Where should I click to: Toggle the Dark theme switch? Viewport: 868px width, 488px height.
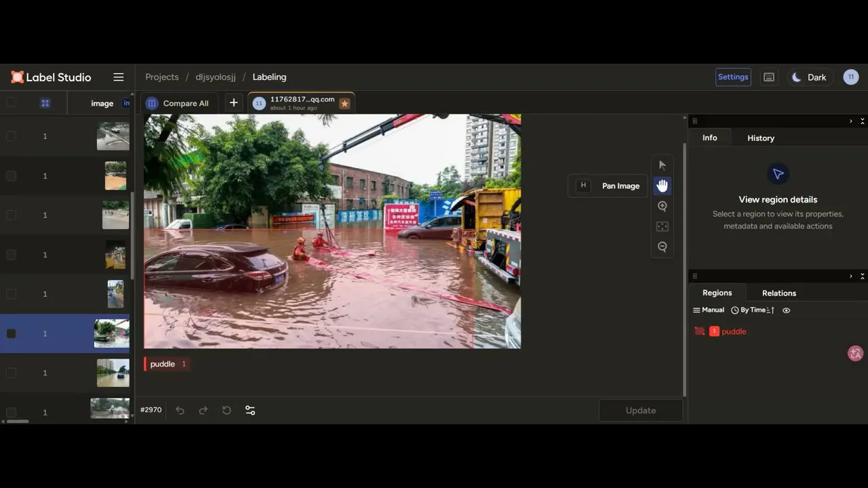coord(810,77)
